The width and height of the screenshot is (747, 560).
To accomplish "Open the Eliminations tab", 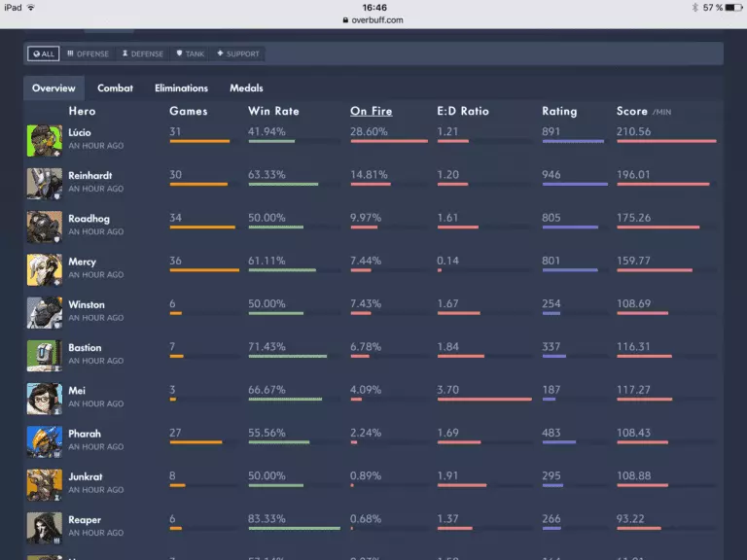I will click(182, 88).
